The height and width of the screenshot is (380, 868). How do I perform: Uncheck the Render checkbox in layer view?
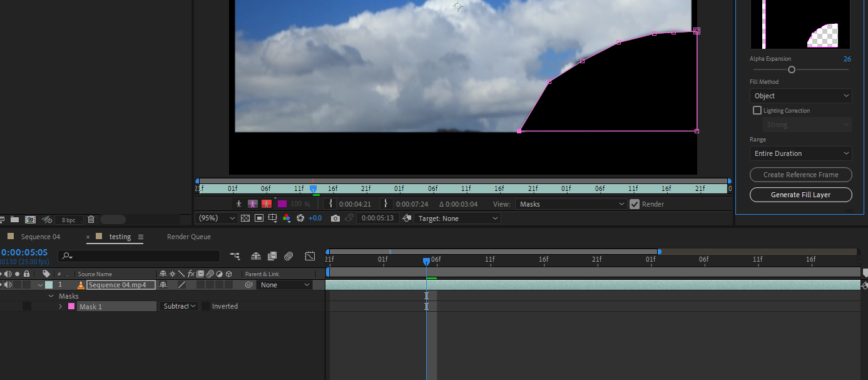click(x=634, y=203)
